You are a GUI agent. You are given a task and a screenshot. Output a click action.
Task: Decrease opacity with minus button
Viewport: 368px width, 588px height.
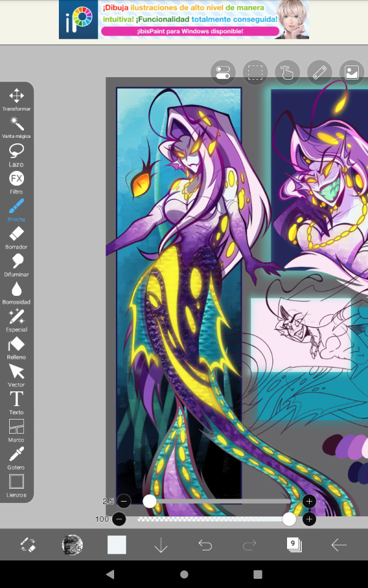click(x=119, y=519)
